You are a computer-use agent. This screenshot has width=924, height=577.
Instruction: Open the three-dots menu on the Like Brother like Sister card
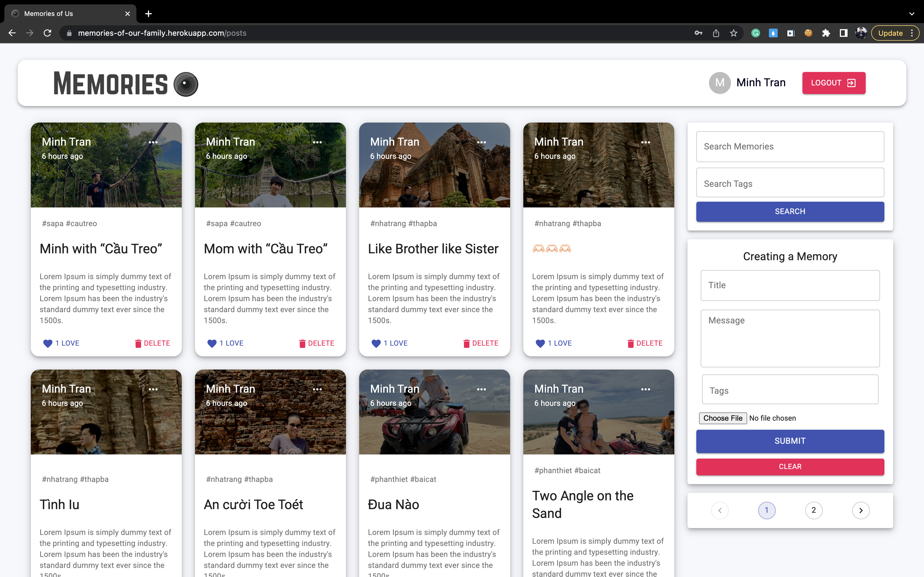(482, 142)
